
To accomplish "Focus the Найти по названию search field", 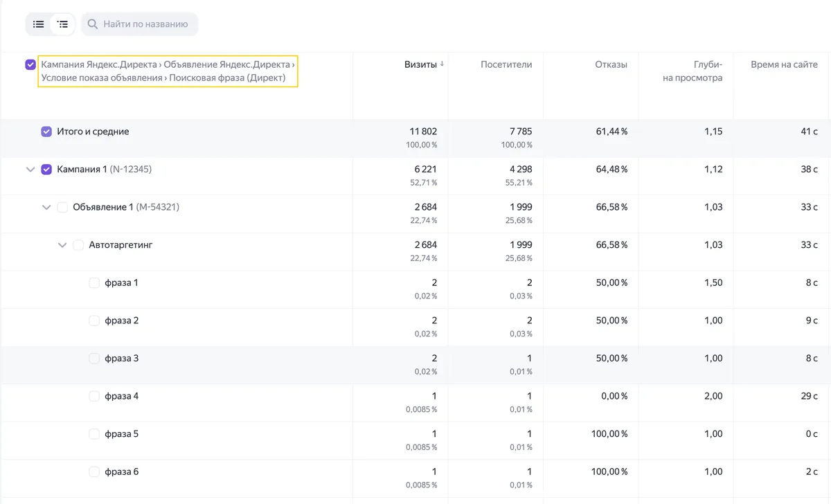I will (x=140, y=24).
